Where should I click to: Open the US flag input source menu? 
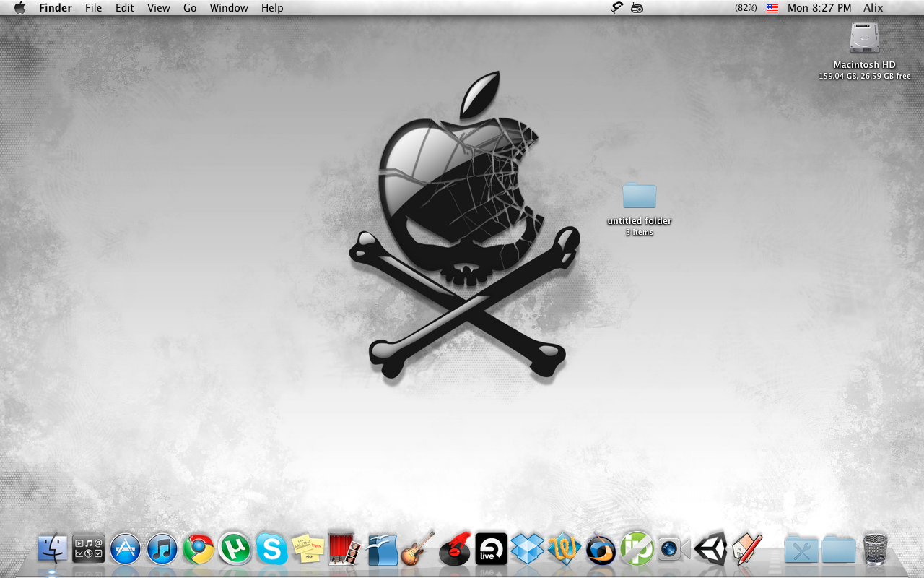772,8
